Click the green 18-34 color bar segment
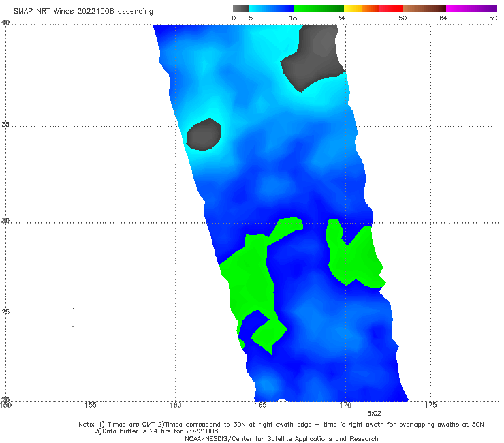Image resolution: width=504 pixels, height=443 pixels. pyautogui.click(x=319, y=8)
